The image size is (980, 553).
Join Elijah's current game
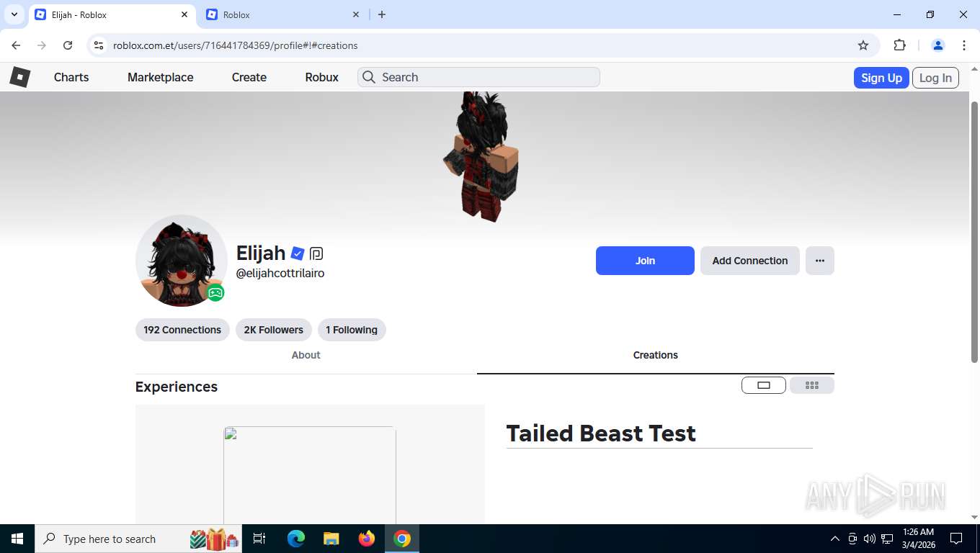645,261
